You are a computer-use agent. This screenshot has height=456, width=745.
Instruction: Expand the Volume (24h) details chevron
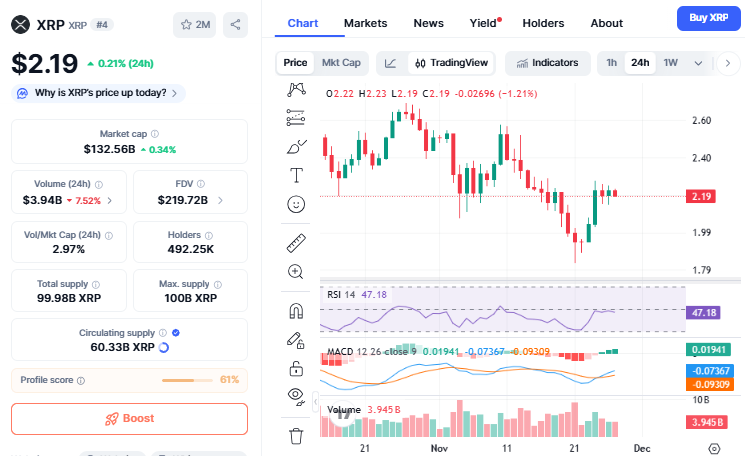click(x=110, y=200)
